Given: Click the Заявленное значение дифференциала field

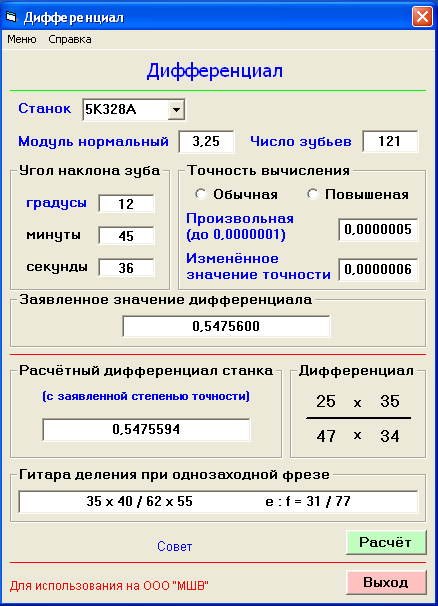Looking at the screenshot, I should [226, 326].
